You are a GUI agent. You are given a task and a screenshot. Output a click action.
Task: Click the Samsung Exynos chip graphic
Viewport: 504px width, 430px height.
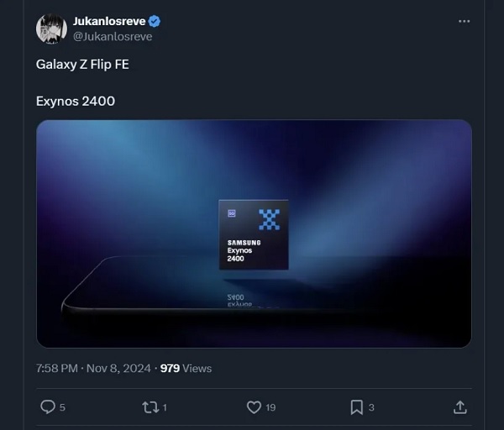click(254, 234)
